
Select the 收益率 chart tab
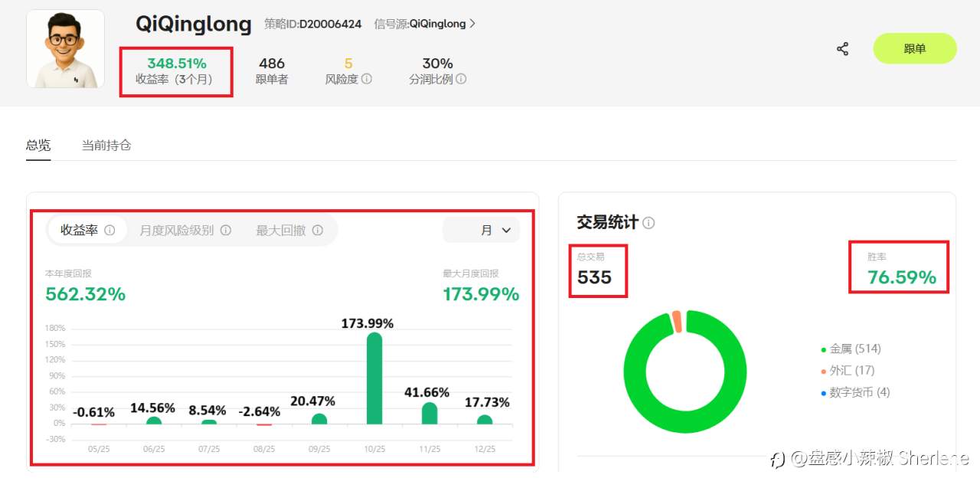(x=87, y=230)
